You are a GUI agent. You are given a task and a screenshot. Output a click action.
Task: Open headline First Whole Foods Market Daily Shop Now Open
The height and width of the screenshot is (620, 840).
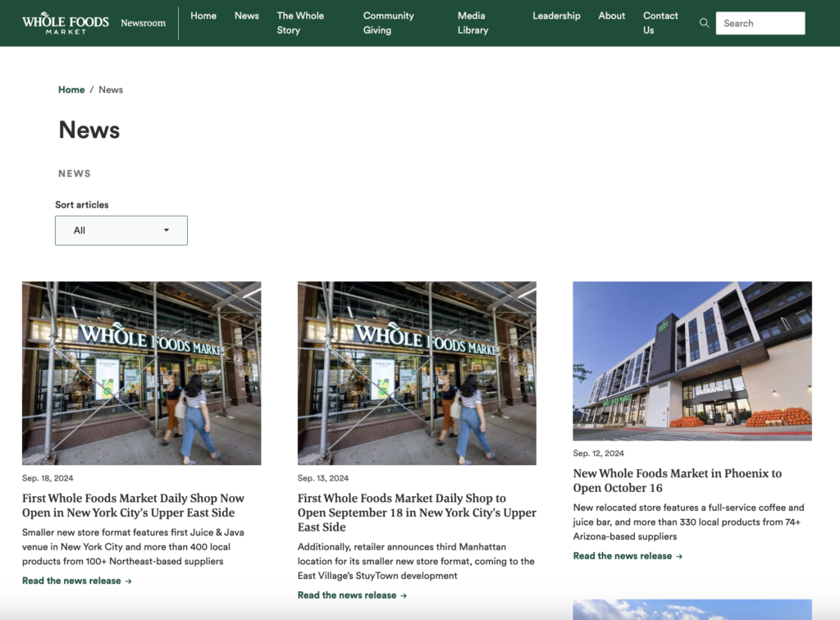pyautogui.click(x=133, y=505)
